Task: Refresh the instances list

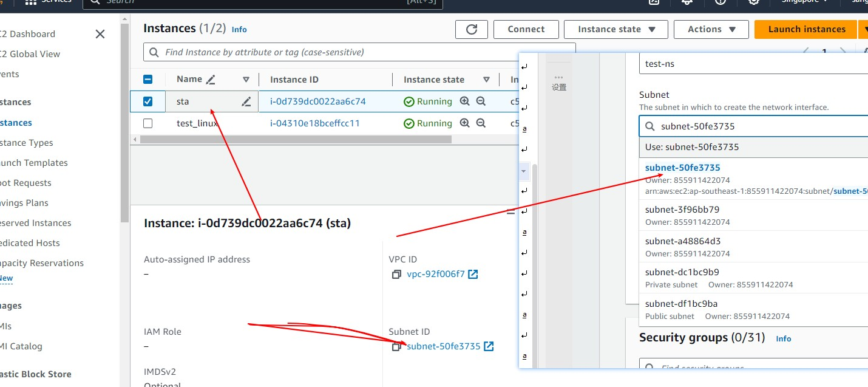Action: [x=472, y=29]
